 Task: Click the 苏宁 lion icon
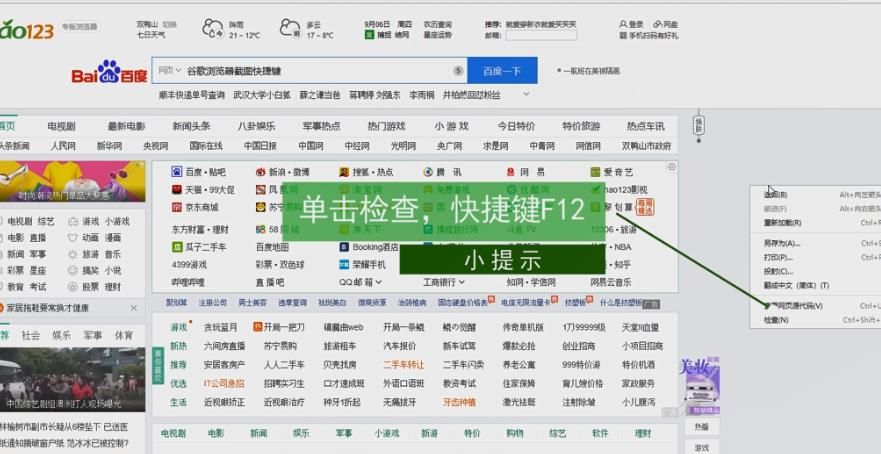click(x=260, y=207)
